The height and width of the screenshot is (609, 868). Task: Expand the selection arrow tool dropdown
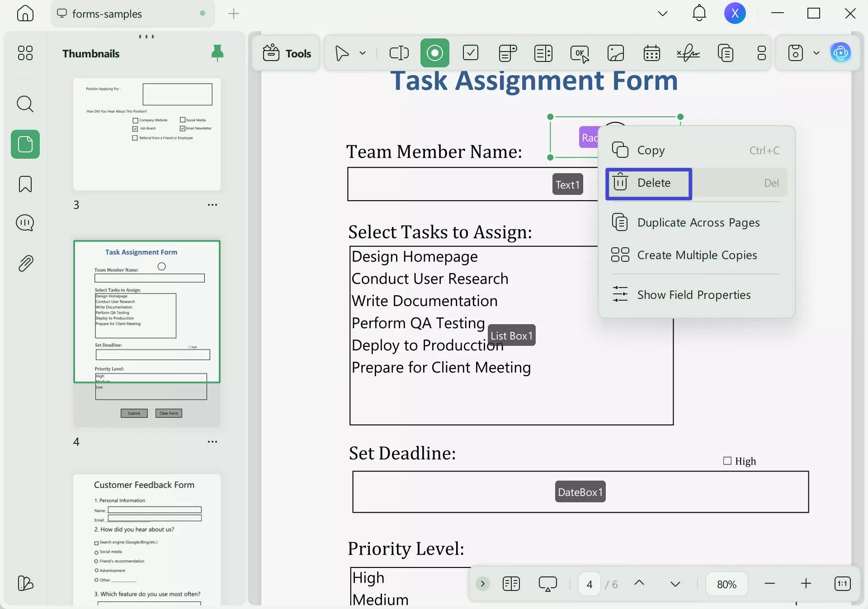click(x=363, y=53)
